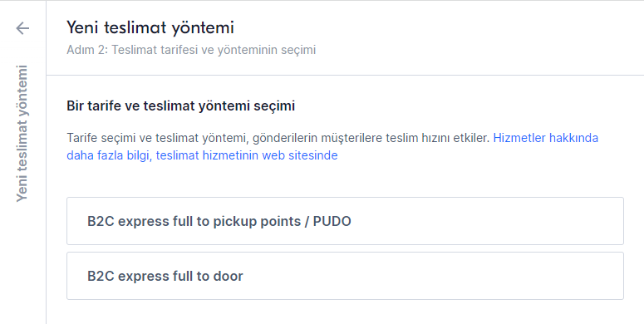The image size is (644, 324).
Task: Click 'Teslimat tarifesi ve yönteminin seçimi' subtitle text
Action: click(x=214, y=50)
